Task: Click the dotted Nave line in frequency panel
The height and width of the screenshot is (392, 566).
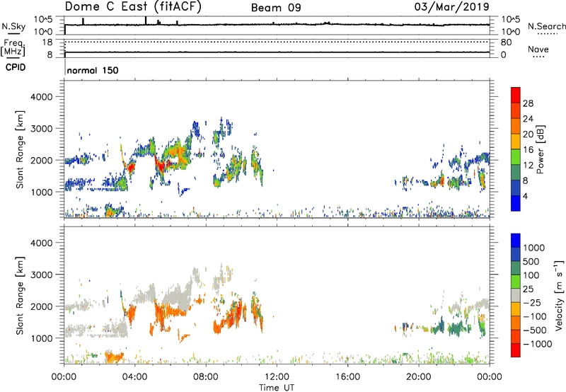Action: [x=277, y=42]
